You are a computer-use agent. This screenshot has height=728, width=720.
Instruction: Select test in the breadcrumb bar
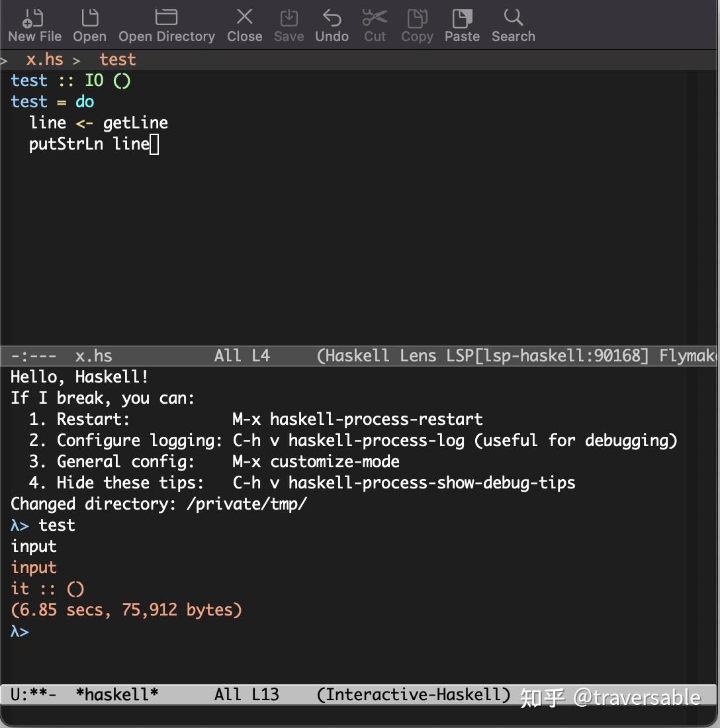(x=117, y=60)
